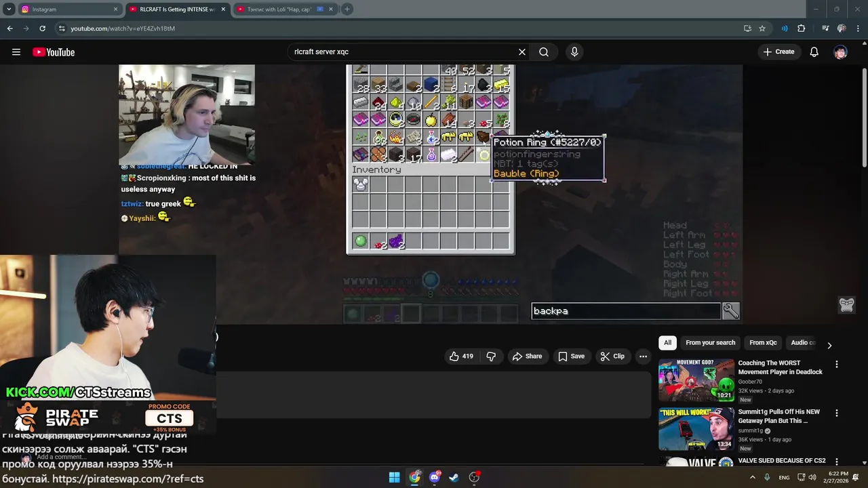Open the volume control in system tray
The image size is (868, 488).
click(812, 477)
